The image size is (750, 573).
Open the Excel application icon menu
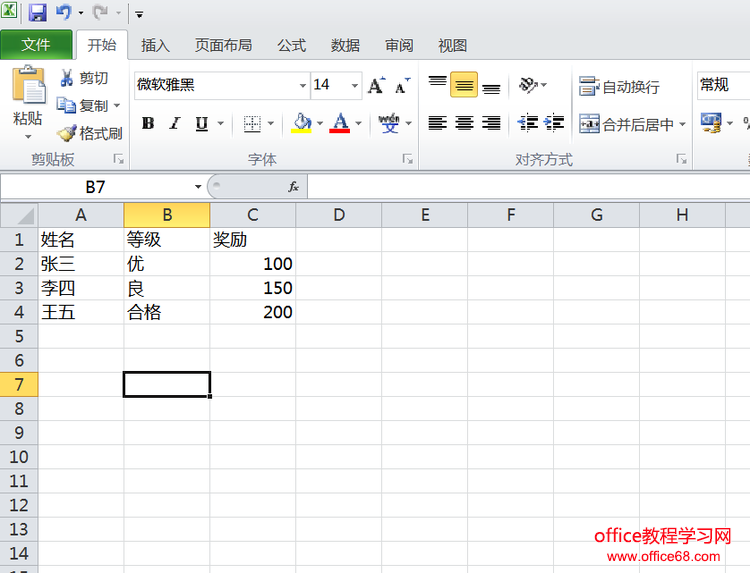pos(9,11)
